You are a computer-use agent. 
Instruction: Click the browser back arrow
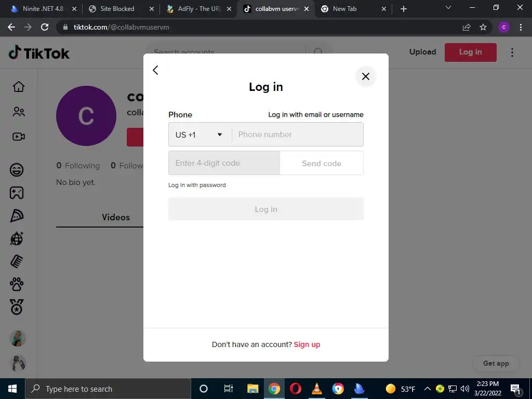click(x=11, y=27)
